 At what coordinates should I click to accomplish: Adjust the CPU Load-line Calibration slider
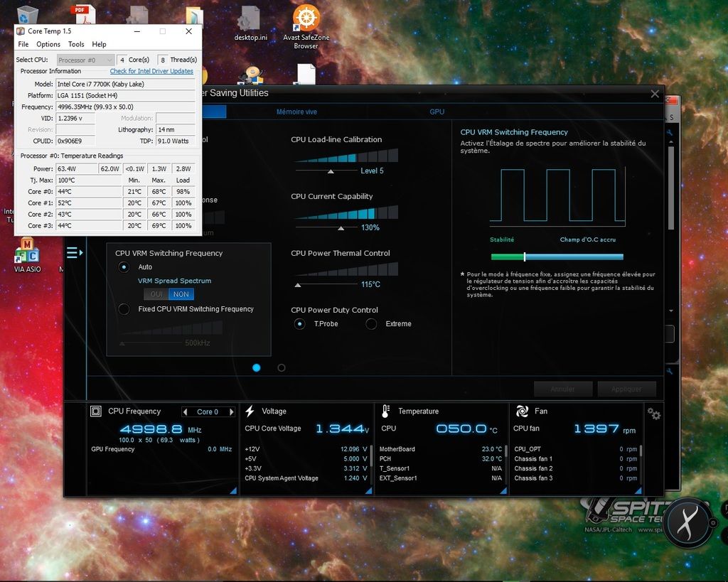[331, 171]
